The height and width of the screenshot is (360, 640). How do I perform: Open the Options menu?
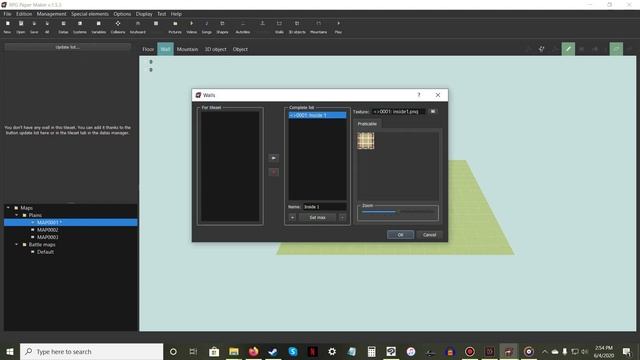(122, 14)
